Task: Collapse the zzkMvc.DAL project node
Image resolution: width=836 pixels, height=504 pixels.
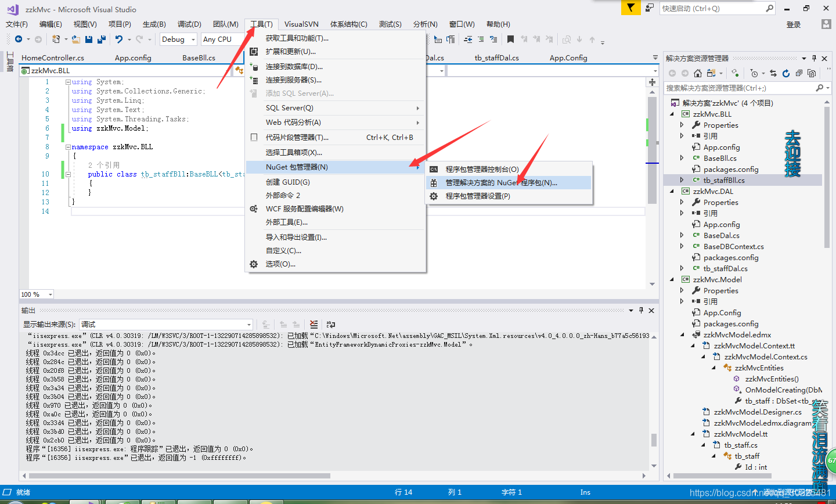Action: coord(672,192)
